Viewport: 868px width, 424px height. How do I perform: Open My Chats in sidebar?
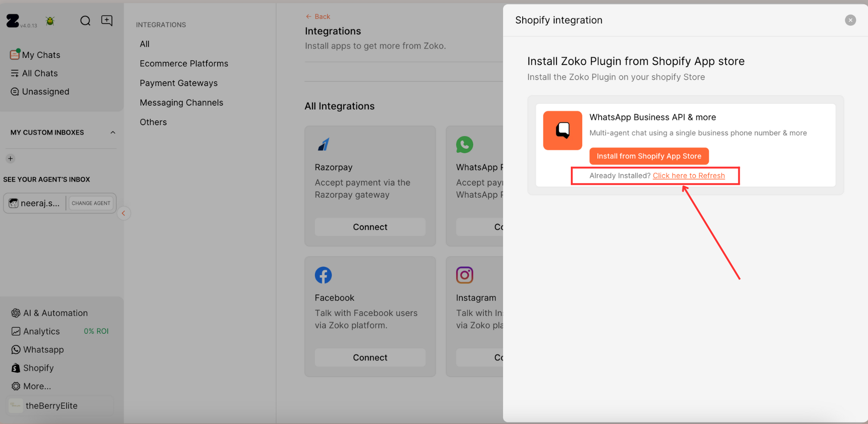tap(35, 55)
